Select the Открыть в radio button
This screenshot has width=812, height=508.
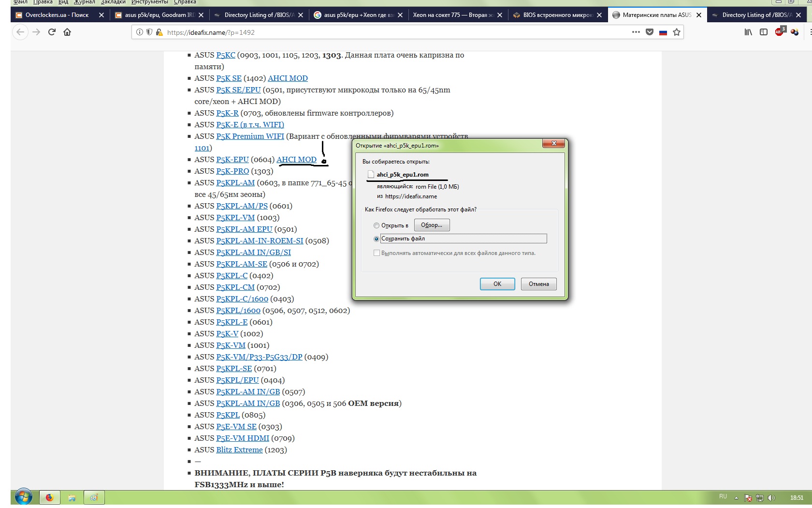click(377, 225)
